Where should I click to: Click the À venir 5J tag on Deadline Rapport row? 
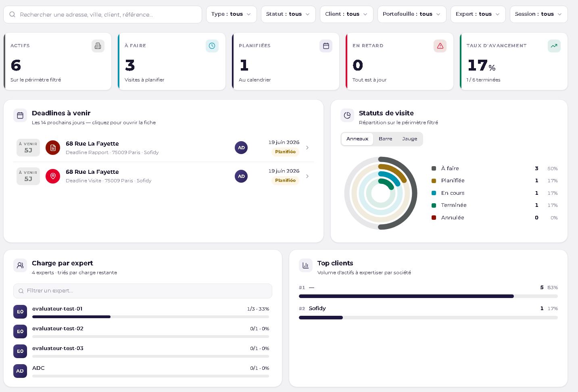[28, 148]
